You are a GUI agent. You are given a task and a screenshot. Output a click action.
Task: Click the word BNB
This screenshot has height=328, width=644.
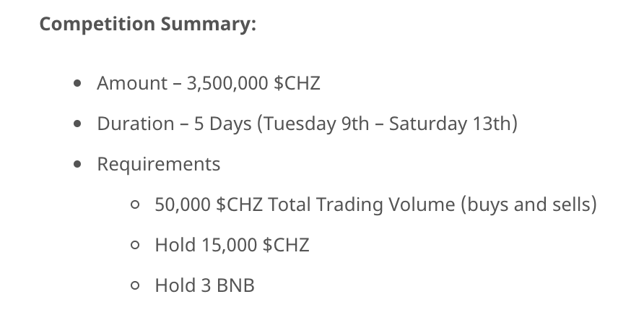(235, 285)
